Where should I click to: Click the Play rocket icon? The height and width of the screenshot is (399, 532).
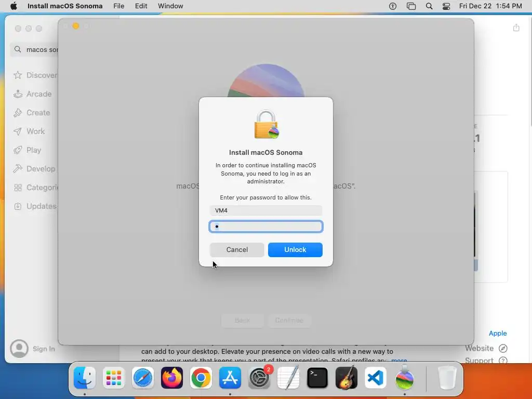point(18,150)
